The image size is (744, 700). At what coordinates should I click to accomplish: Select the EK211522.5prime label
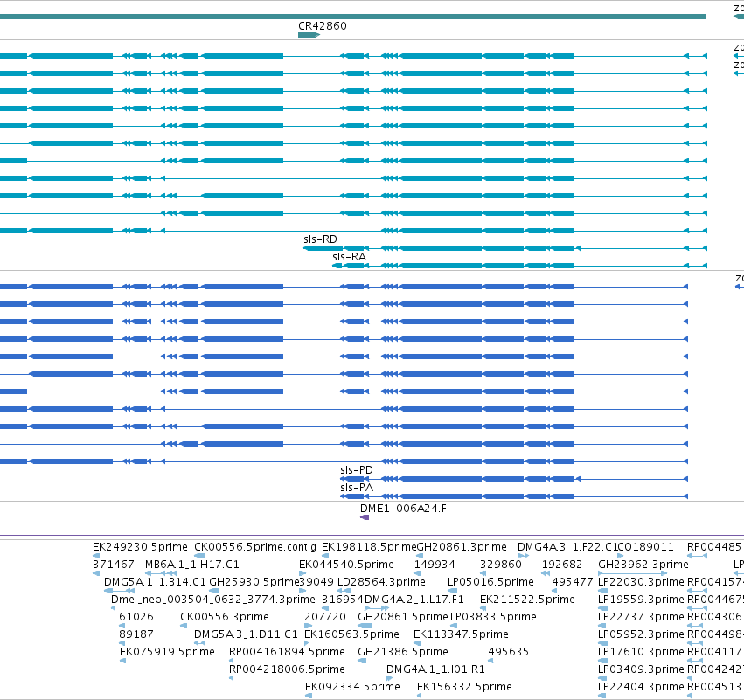[x=527, y=600]
